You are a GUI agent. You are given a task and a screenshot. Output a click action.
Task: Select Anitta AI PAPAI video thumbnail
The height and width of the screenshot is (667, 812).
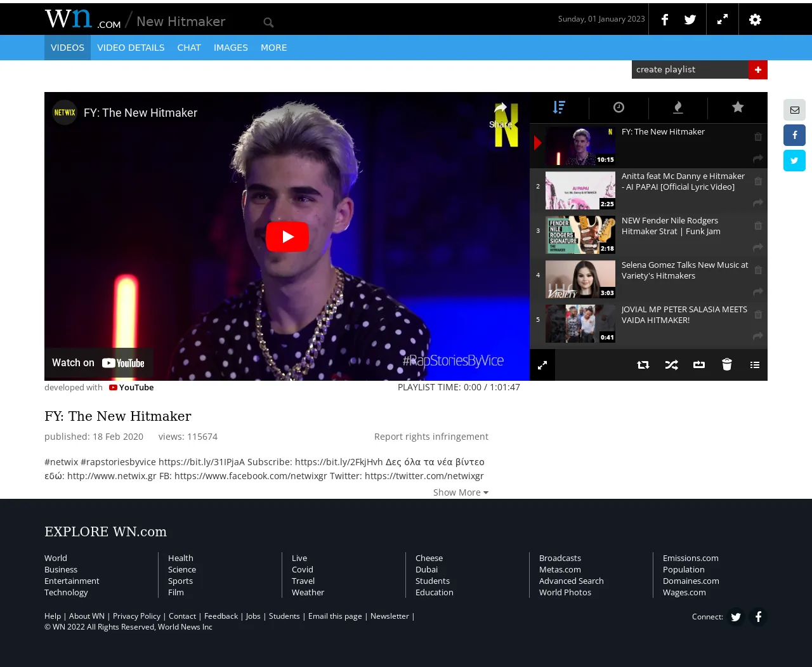[580, 190]
